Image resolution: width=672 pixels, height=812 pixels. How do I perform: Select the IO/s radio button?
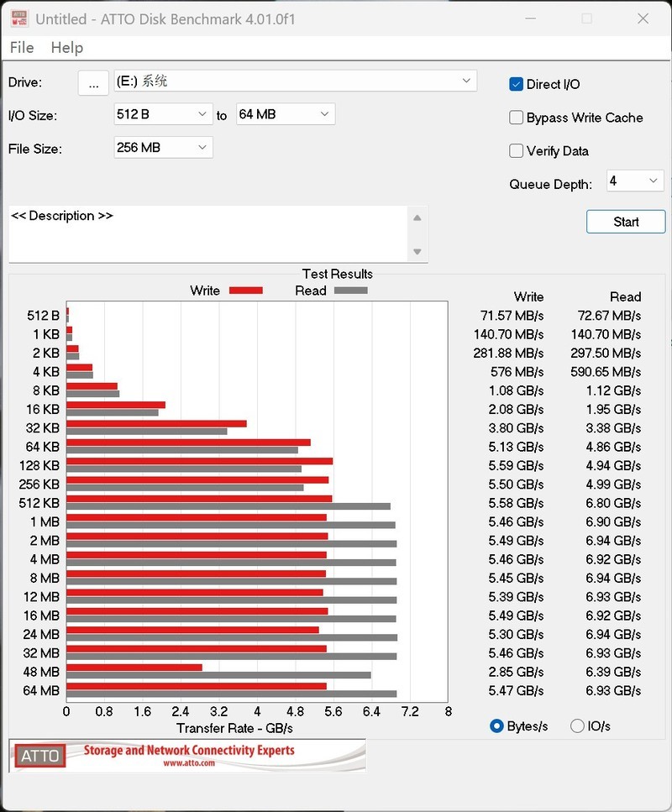[x=578, y=726]
